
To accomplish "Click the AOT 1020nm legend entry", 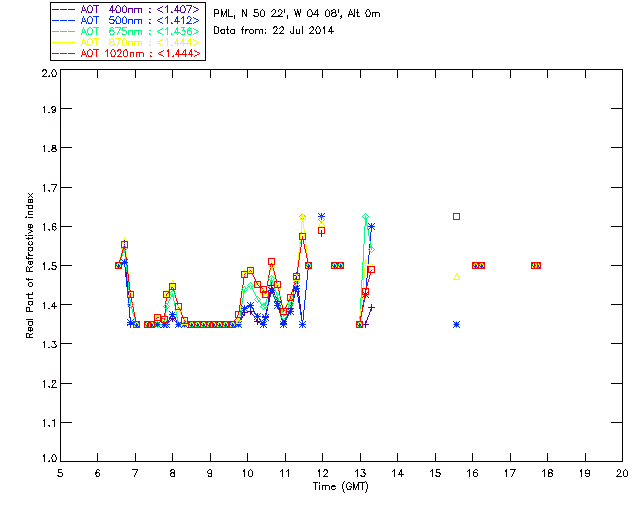I will (127, 53).
